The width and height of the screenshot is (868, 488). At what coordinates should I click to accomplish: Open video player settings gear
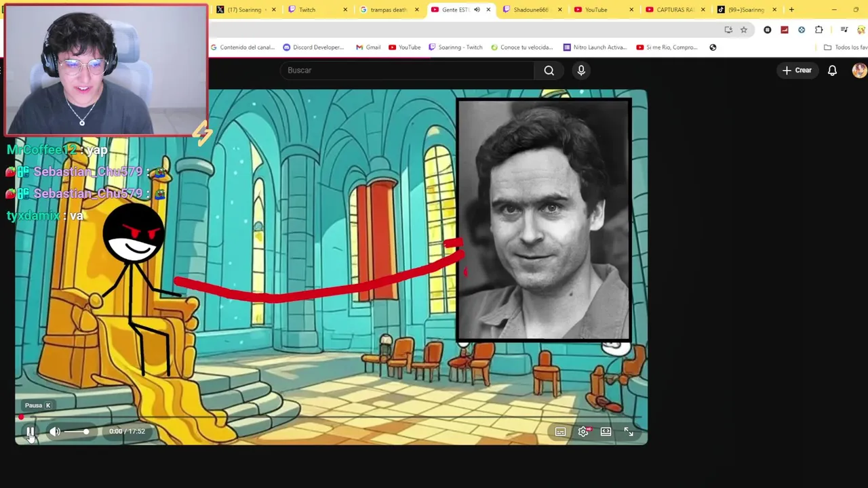tap(584, 432)
